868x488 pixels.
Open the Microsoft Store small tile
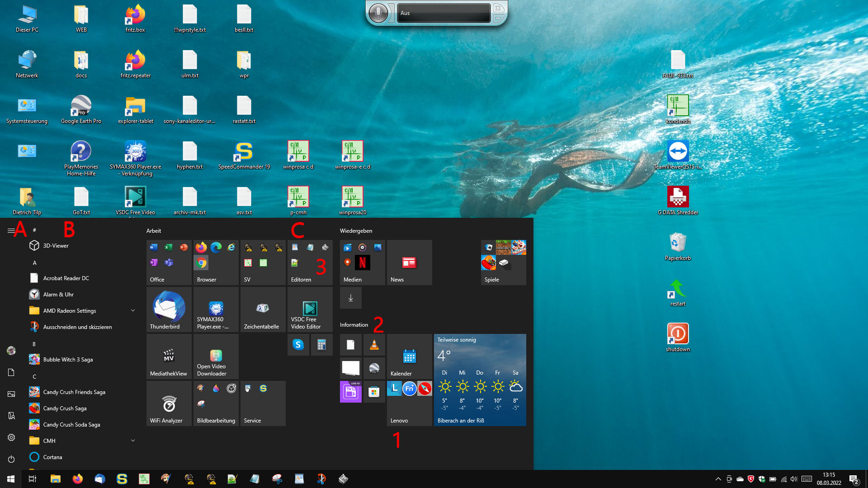[374, 392]
